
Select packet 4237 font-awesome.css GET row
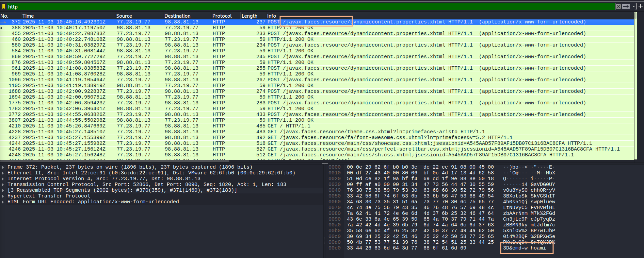tap(317, 137)
